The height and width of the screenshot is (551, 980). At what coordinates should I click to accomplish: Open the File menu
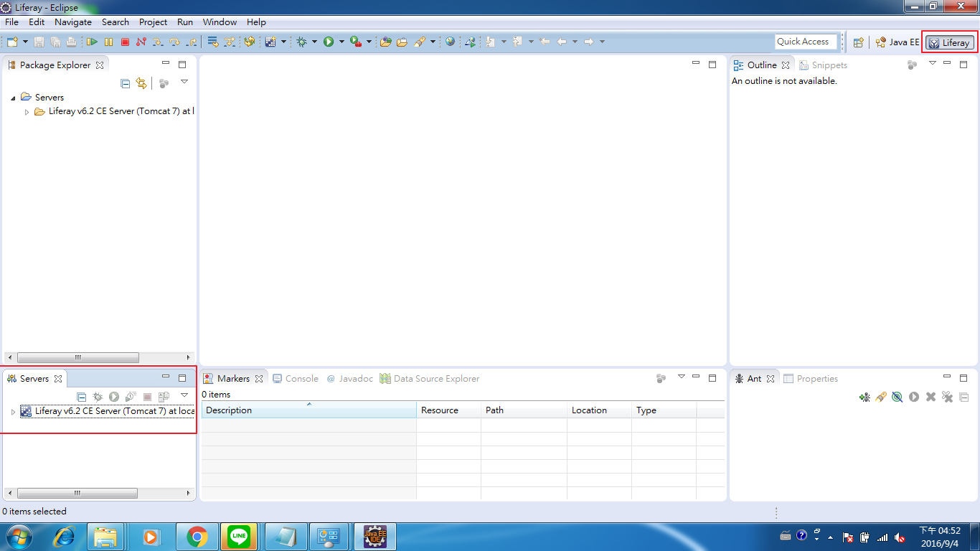click(x=11, y=22)
